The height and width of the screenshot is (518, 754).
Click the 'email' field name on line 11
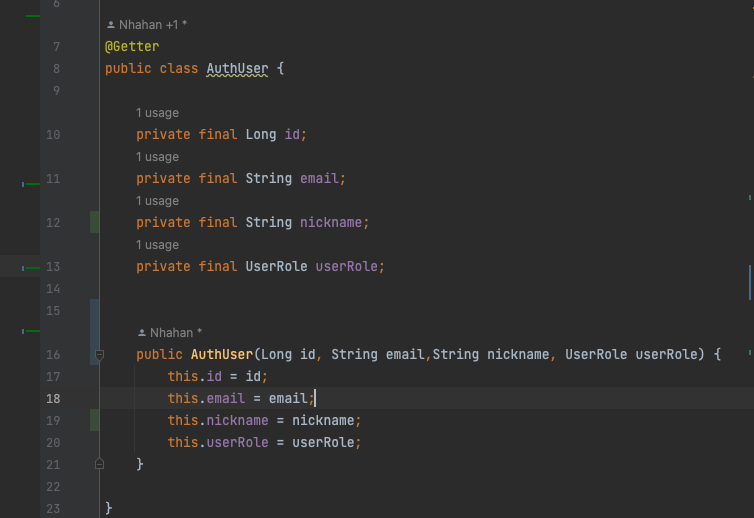[319, 178]
